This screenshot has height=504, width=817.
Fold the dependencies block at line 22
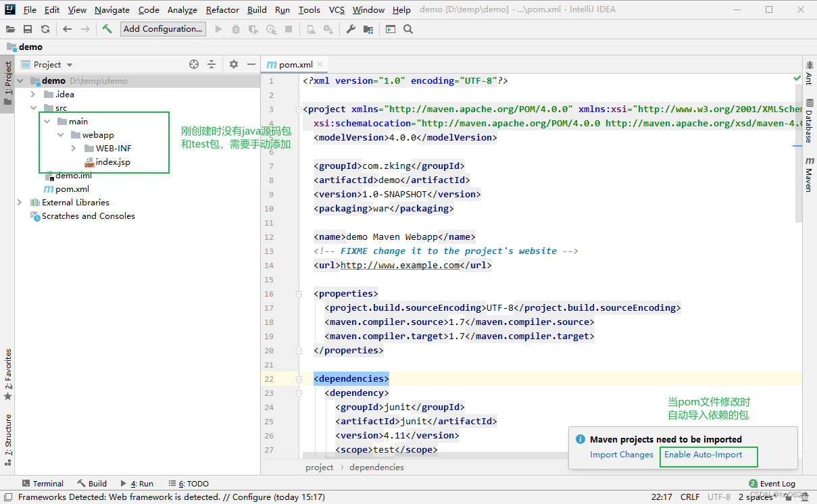click(x=299, y=379)
